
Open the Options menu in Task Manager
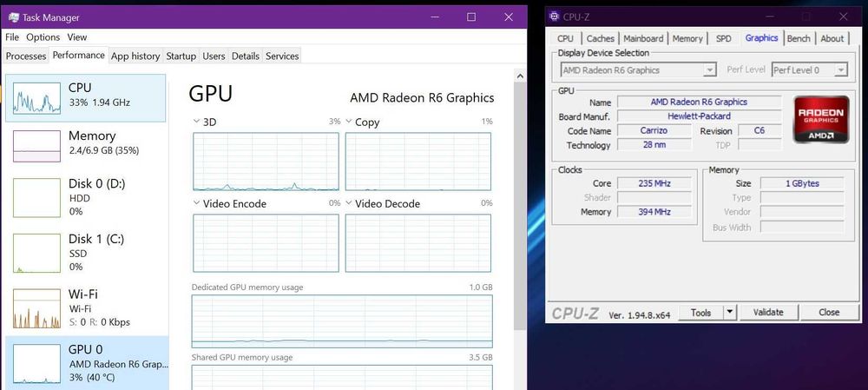coord(43,37)
